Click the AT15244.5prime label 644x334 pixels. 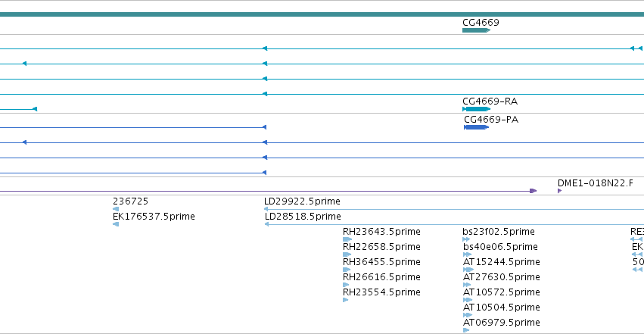502,262
